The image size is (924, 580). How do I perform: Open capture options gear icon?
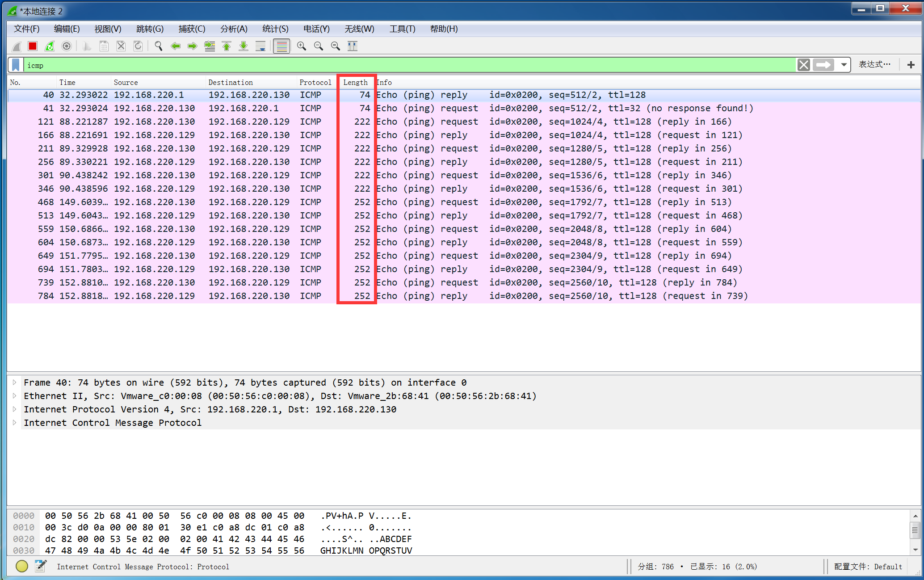point(67,46)
